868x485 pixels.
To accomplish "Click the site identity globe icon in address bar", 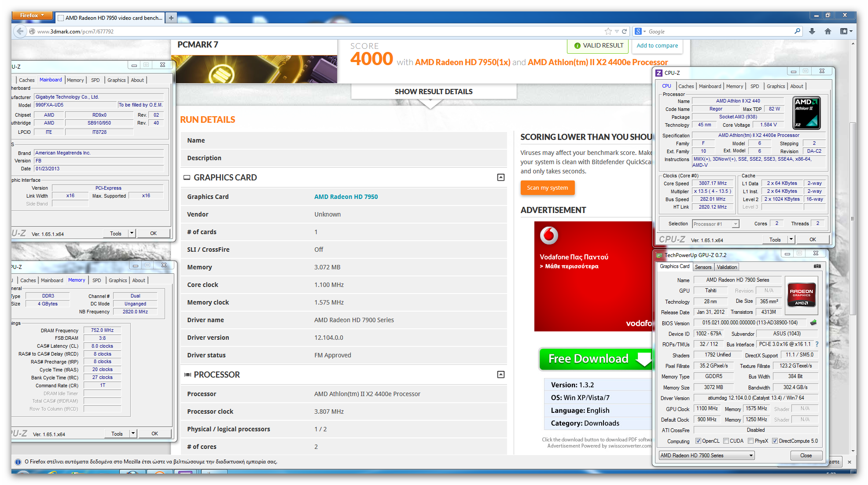I will coord(32,31).
